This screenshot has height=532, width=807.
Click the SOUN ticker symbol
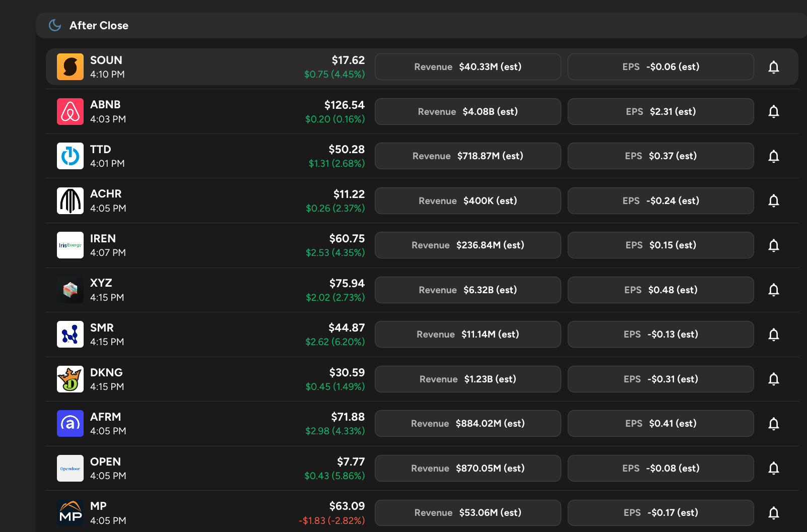pos(106,60)
